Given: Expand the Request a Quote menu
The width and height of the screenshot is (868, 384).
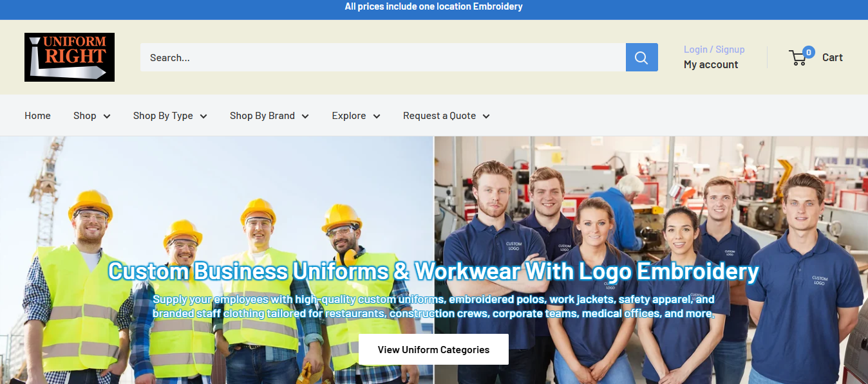Looking at the screenshot, I should 446,116.
